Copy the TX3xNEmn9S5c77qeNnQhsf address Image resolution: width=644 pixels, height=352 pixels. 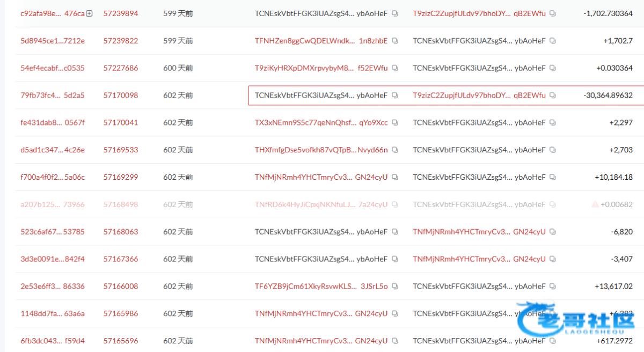(x=395, y=123)
